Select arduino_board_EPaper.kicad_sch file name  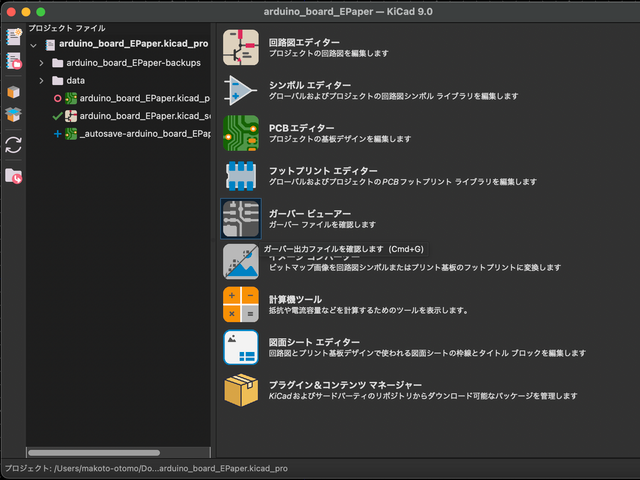click(145, 116)
